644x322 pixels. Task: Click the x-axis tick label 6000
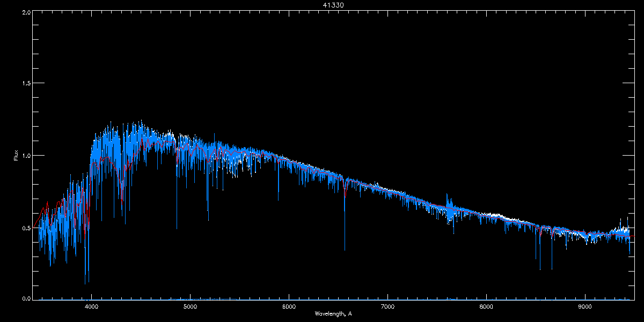(x=289, y=307)
